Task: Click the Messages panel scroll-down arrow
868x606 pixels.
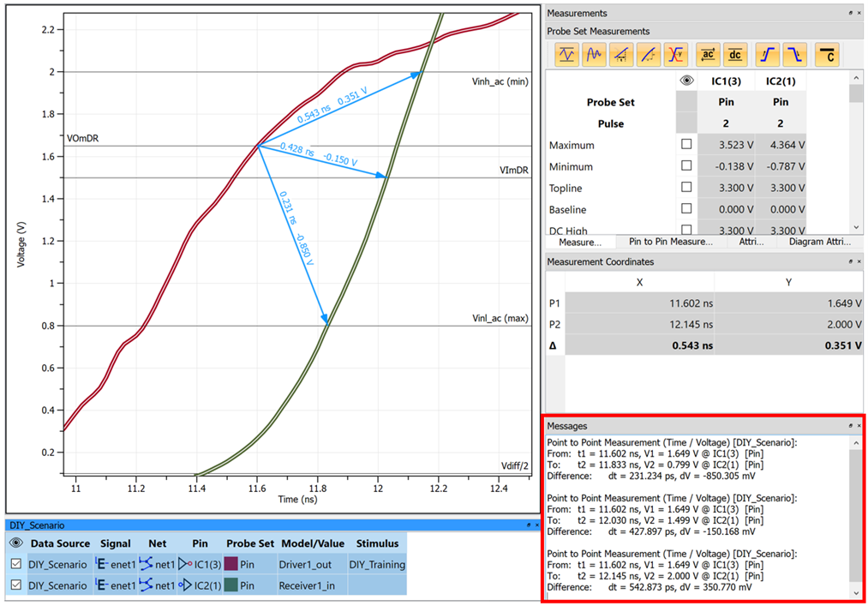Action: point(856,593)
